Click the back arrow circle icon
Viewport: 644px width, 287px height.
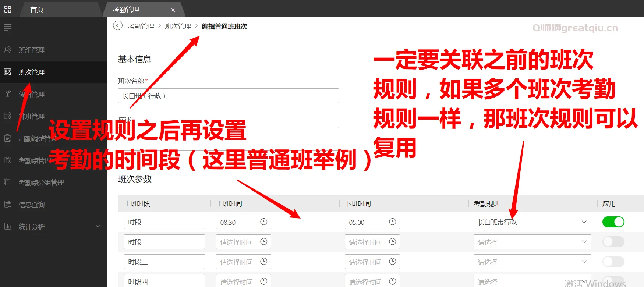(118, 26)
